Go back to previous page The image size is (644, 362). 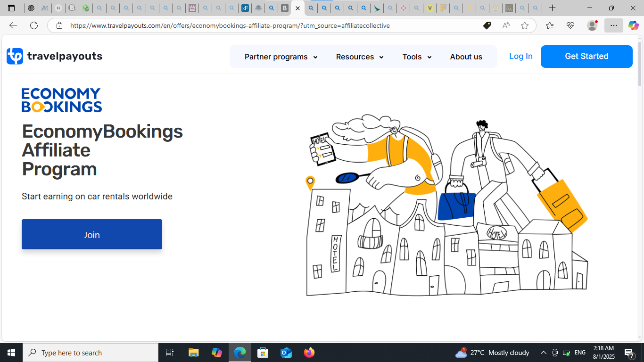[13, 25]
